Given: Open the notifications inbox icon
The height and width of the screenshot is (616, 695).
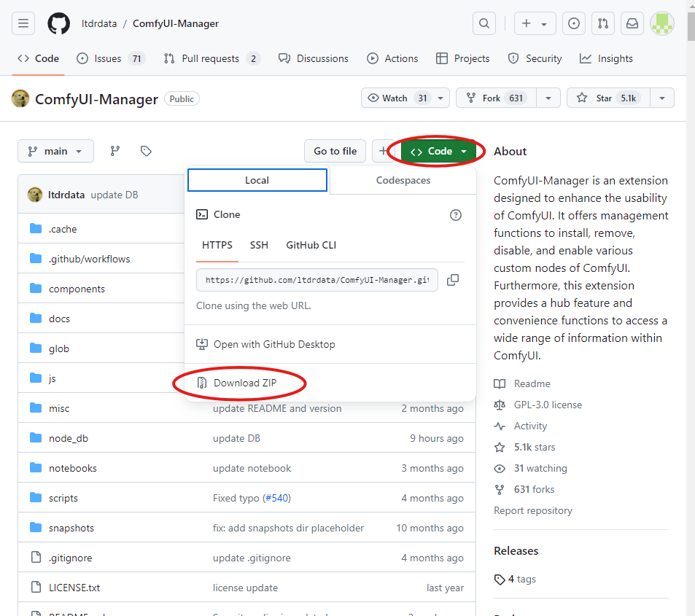Looking at the screenshot, I should tap(632, 23).
